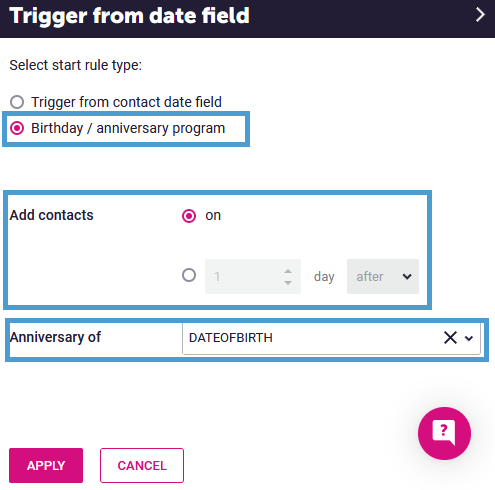
Task: Increase the day count with up arrow
Action: pyautogui.click(x=288, y=271)
